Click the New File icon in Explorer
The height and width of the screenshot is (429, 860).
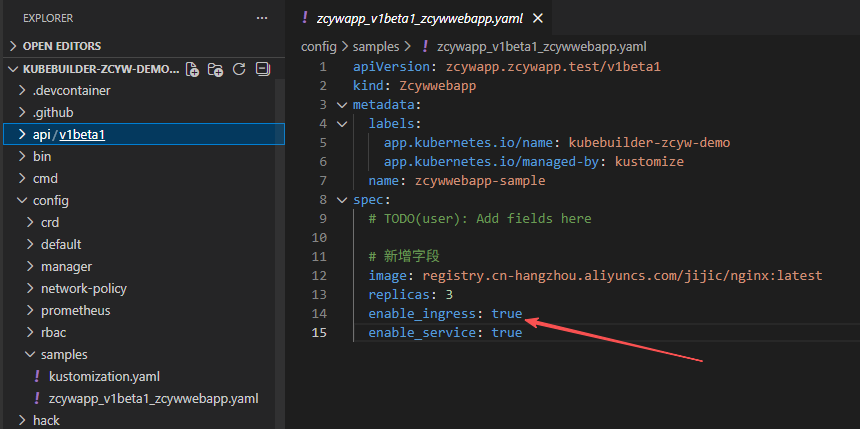(193, 69)
